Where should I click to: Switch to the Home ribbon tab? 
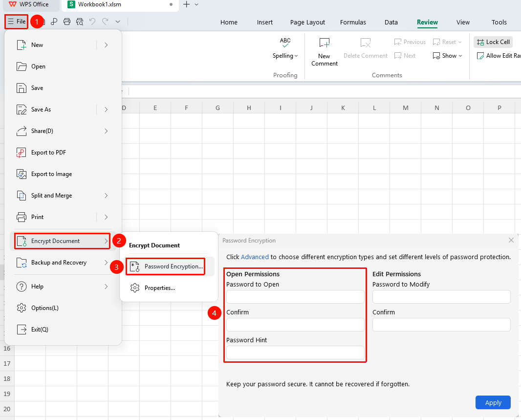pyautogui.click(x=229, y=22)
